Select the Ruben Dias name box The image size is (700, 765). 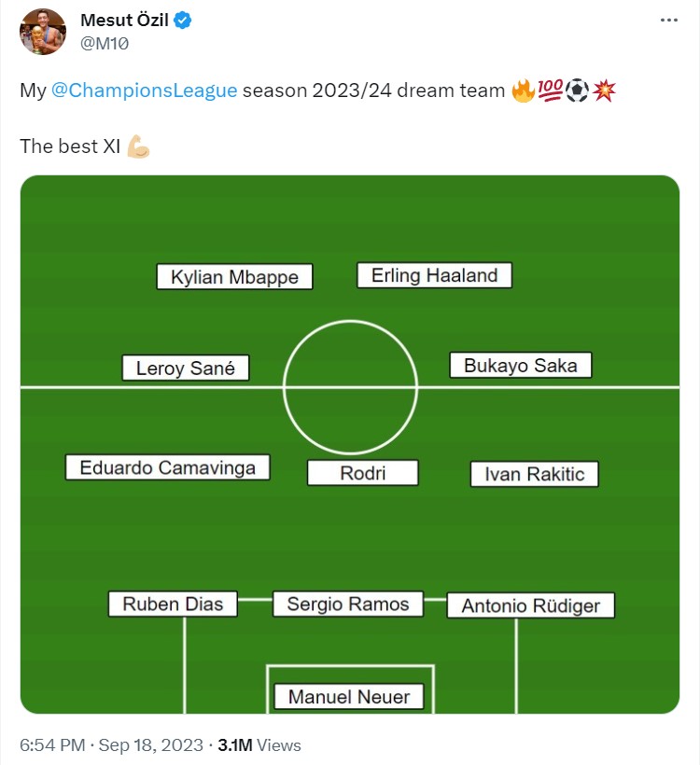tap(173, 604)
